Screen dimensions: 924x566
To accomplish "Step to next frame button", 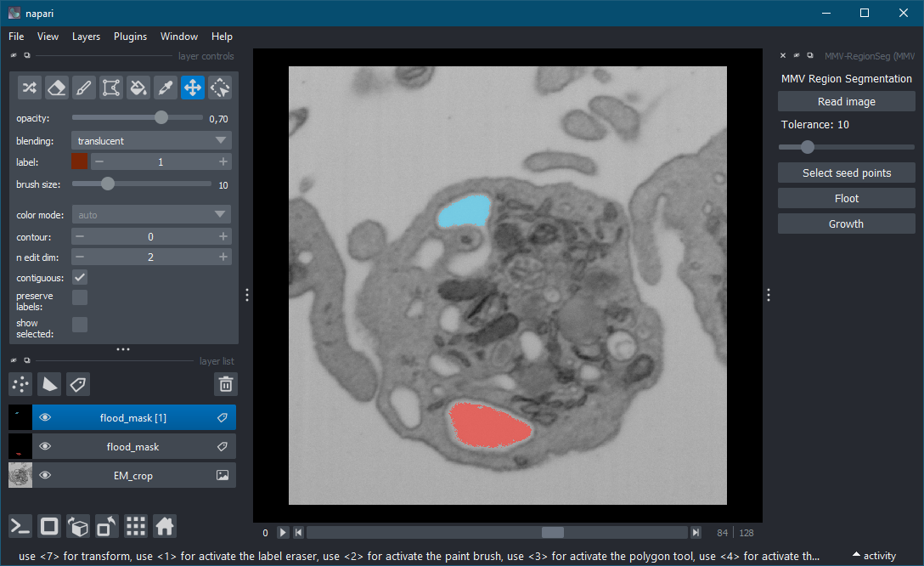I will pos(696,532).
